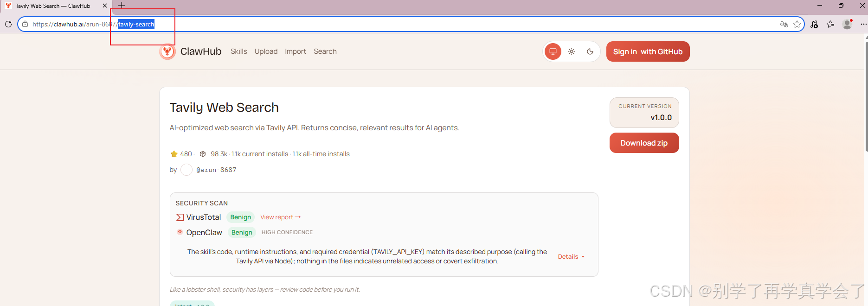Viewport: 868px width, 306px height.
Task: Click the VirusTotal Benign badge
Action: tap(241, 217)
